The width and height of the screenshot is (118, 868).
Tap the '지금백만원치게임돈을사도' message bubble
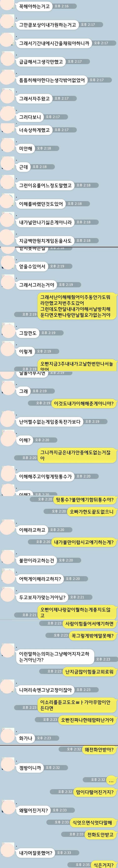pyautogui.click(x=45, y=241)
